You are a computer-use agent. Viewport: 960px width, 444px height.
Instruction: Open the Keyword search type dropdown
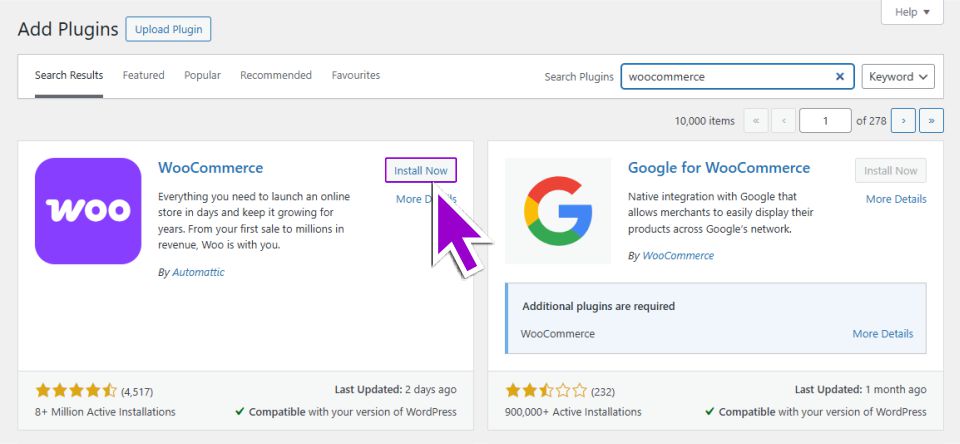pyautogui.click(x=898, y=77)
